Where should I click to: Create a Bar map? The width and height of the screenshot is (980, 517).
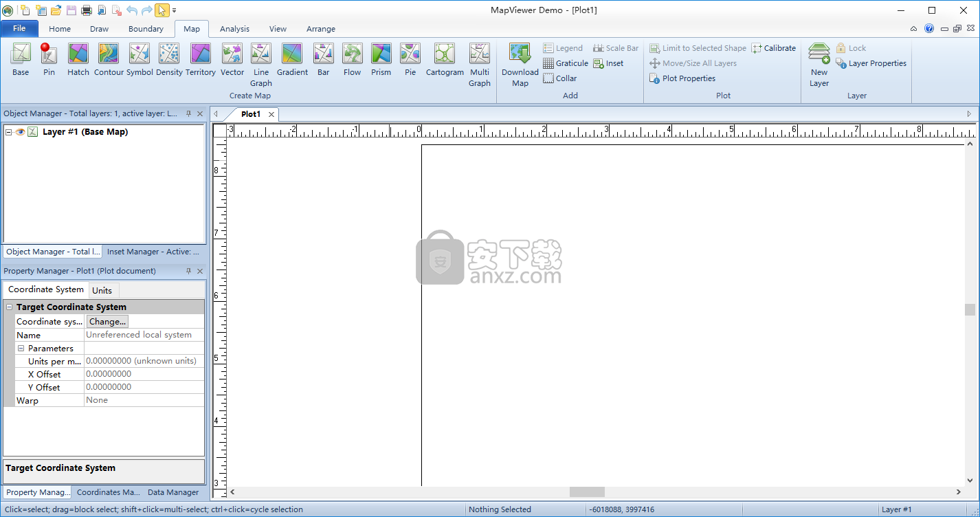point(324,60)
